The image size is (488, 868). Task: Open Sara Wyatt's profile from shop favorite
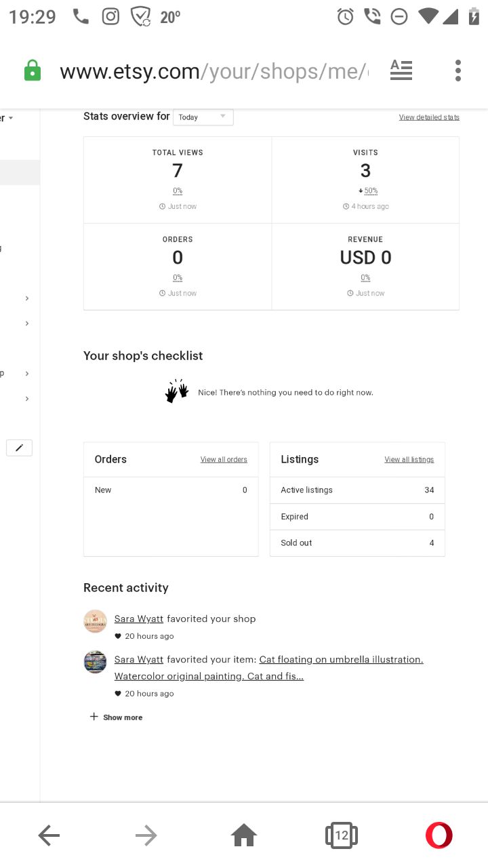[x=139, y=618]
